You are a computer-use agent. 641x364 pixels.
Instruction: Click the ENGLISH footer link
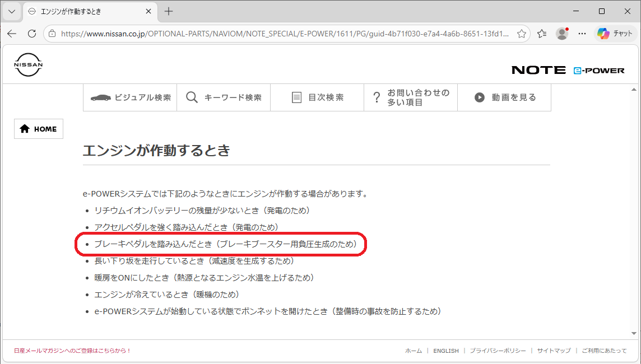445,351
